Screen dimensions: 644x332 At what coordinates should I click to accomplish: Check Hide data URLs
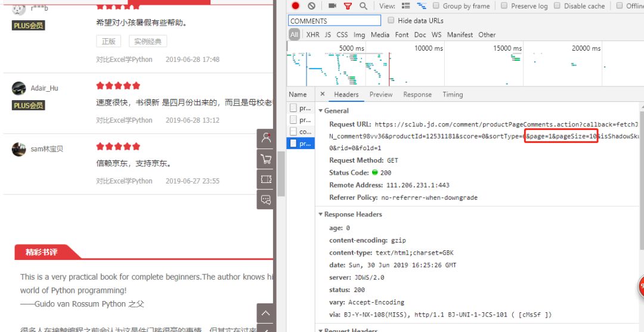click(x=391, y=20)
